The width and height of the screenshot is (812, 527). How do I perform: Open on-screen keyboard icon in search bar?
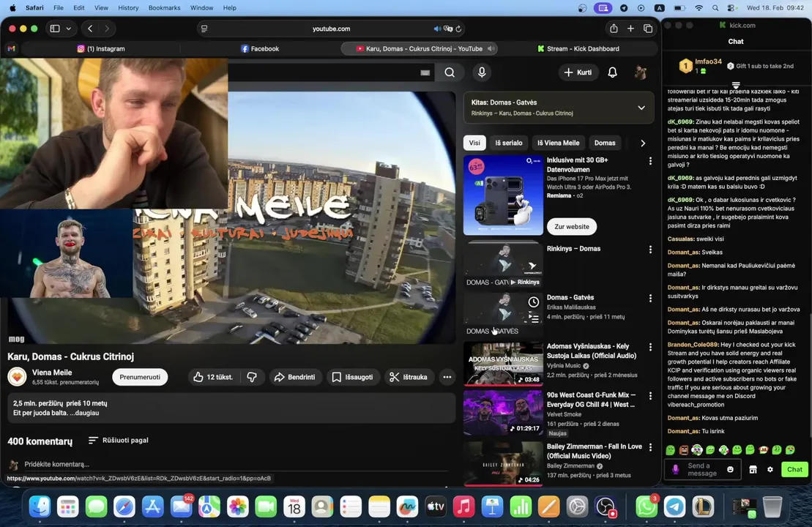click(425, 73)
